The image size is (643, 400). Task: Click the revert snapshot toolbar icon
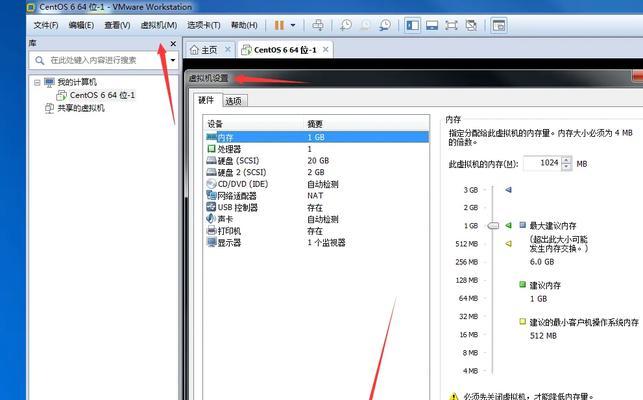point(365,25)
